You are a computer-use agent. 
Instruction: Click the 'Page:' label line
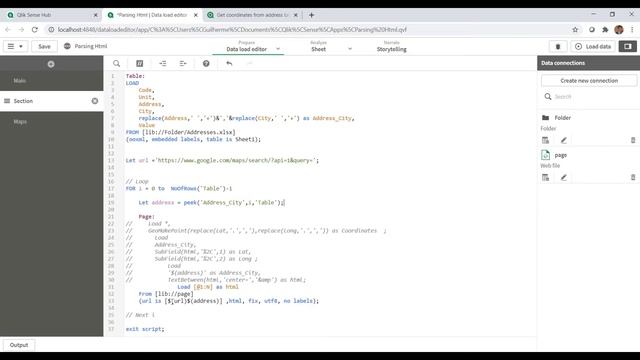146,217
